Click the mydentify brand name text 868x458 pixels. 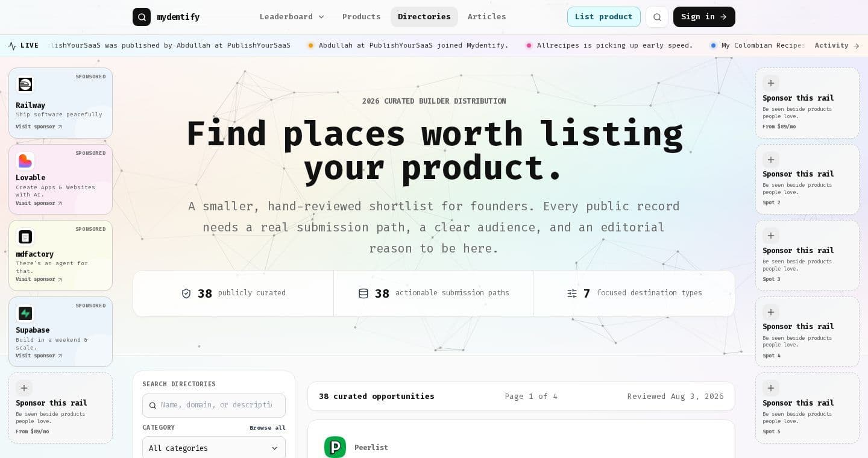pyautogui.click(x=178, y=17)
